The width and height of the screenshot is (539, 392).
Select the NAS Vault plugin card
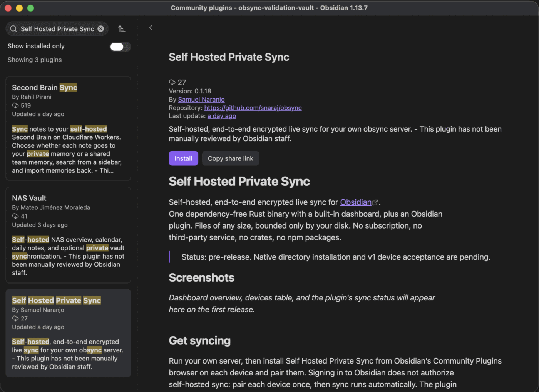[68, 235]
